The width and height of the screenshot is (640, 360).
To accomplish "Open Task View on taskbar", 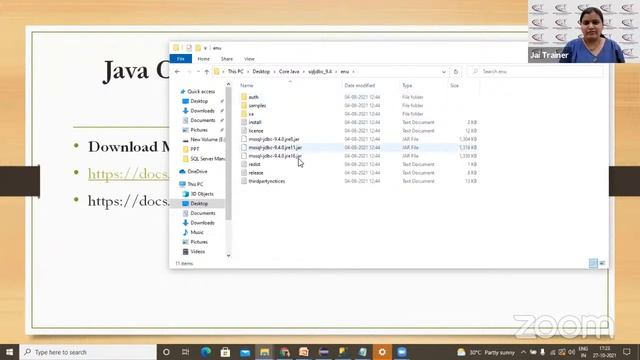I will click(185, 352).
